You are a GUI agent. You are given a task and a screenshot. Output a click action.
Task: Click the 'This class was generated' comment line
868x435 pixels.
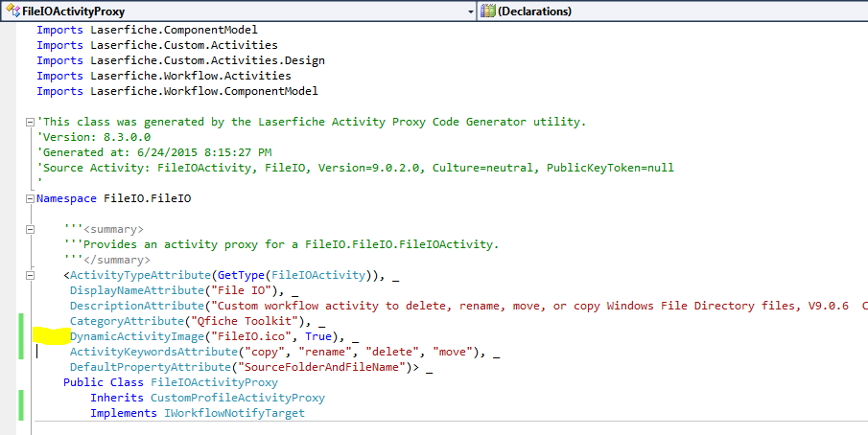tap(311, 122)
